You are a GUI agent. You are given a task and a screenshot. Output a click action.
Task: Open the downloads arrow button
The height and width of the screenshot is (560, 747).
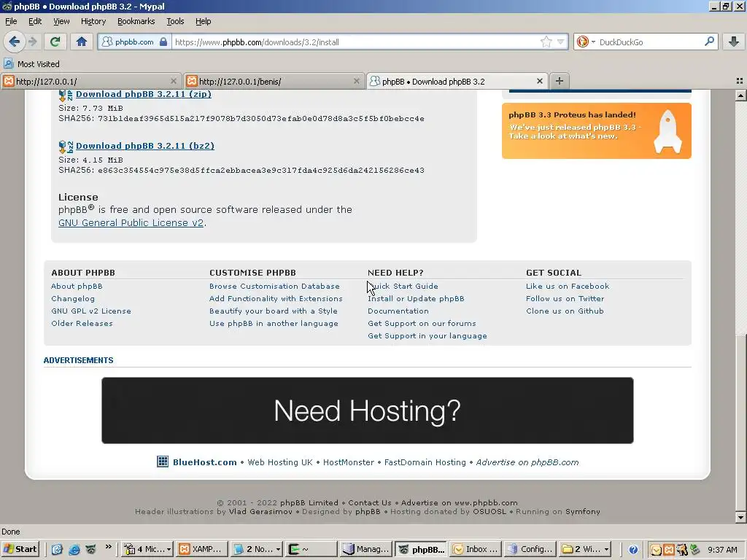click(x=734, y=42)
